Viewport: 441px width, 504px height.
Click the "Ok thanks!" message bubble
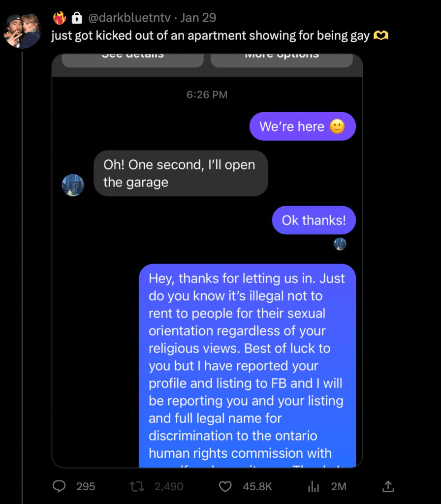tap(314, 220)
